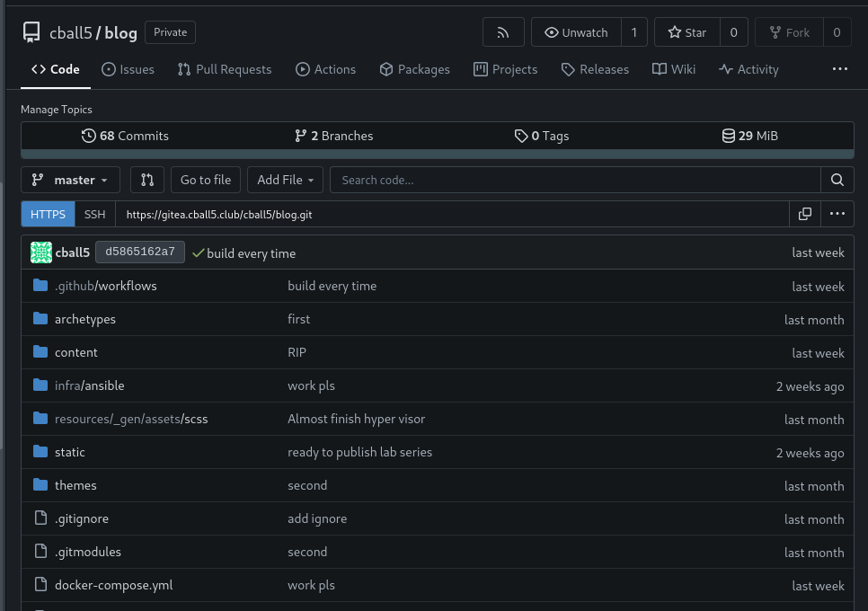Open the Packages tab
This screenshot has width=868, height=611.
click(414, 69)
